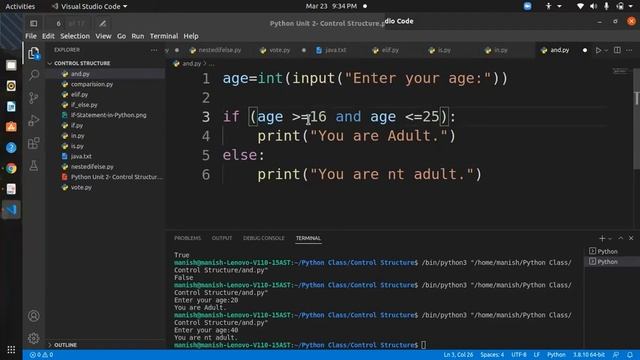Open Google Chrome from Ubuntu dock

tap(11, 168)
